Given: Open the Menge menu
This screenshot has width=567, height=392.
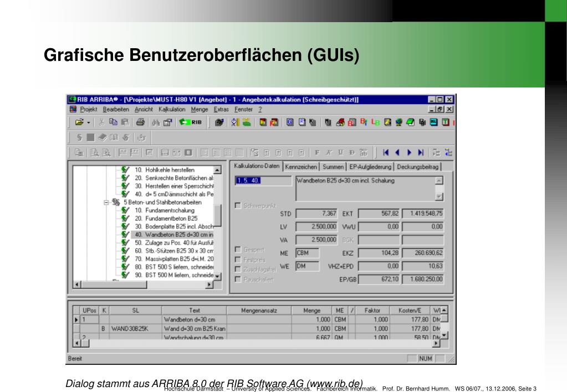Looking at the screenshot, I should 199,109.
